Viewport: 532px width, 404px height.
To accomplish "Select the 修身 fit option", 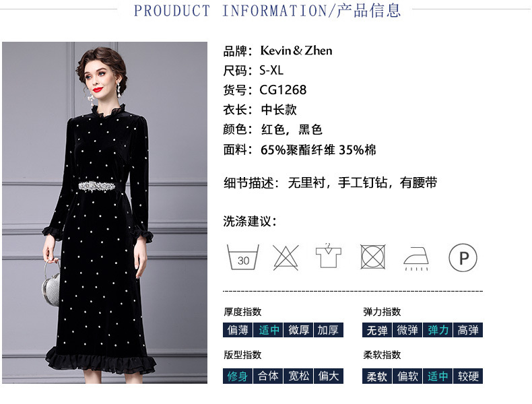I will [x=238, y=376].
